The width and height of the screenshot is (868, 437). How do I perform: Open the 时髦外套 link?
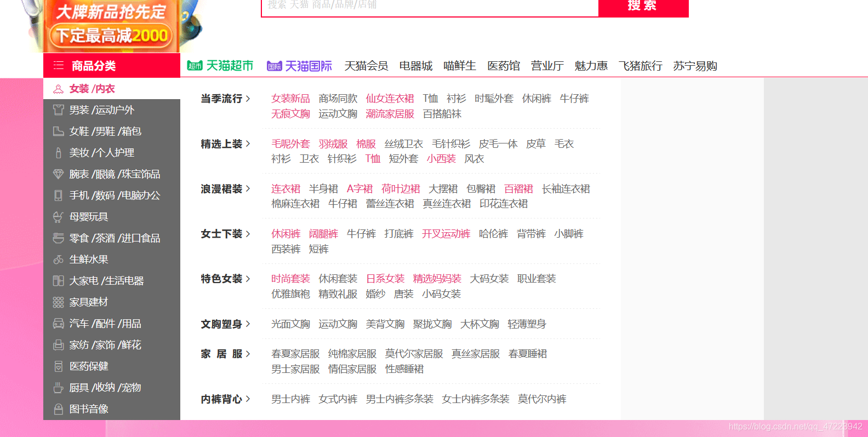(494, 99)
